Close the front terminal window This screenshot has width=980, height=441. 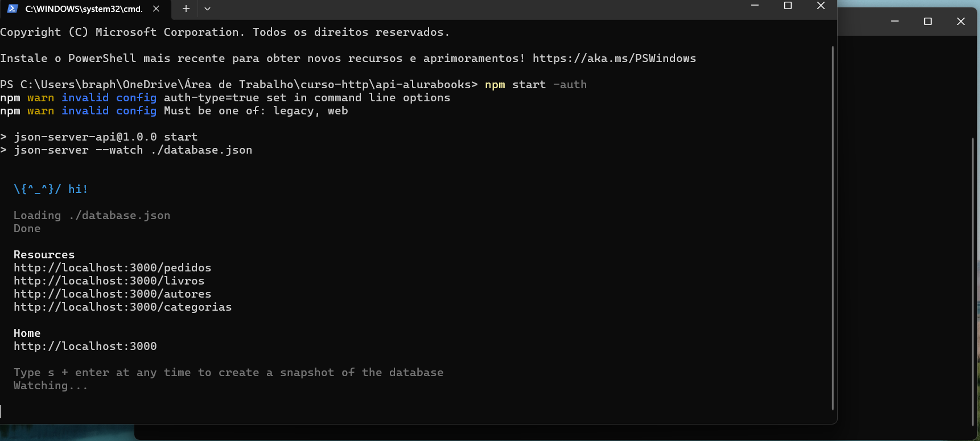click(x=821, y=6)
